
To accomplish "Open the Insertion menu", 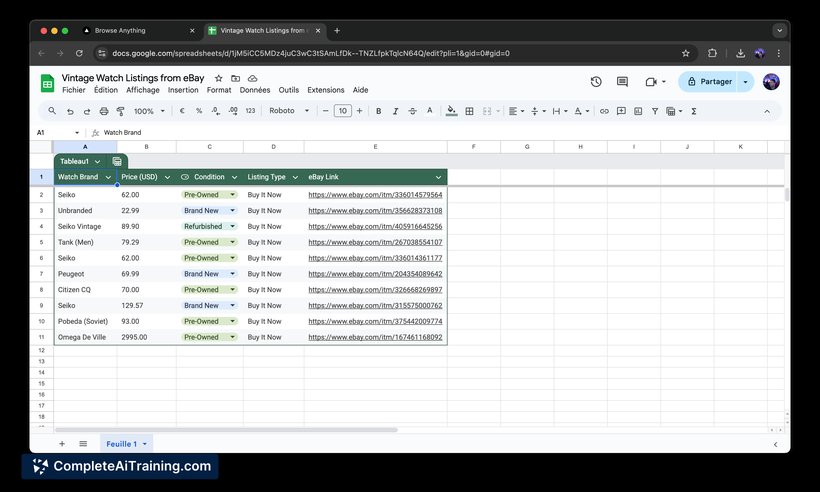I will tap(183, 90).
